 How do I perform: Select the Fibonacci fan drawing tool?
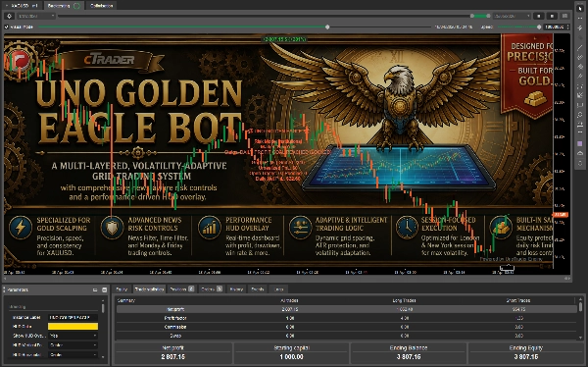580,95
